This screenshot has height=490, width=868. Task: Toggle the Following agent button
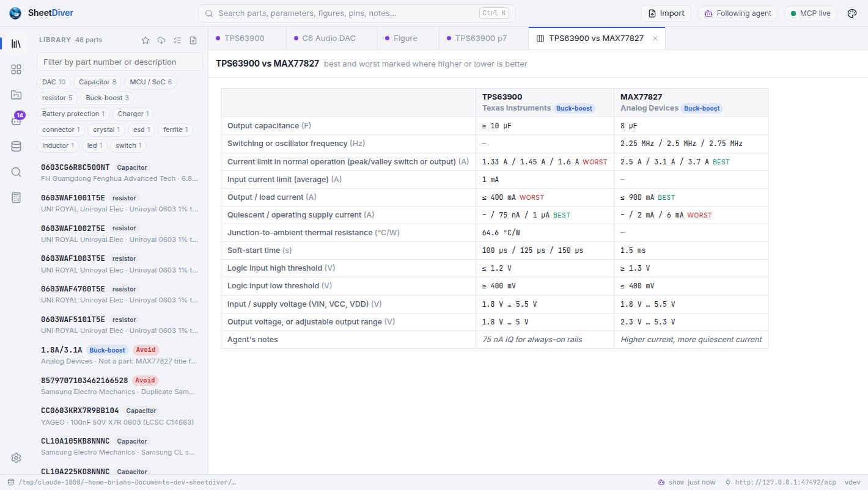point(737,13)
